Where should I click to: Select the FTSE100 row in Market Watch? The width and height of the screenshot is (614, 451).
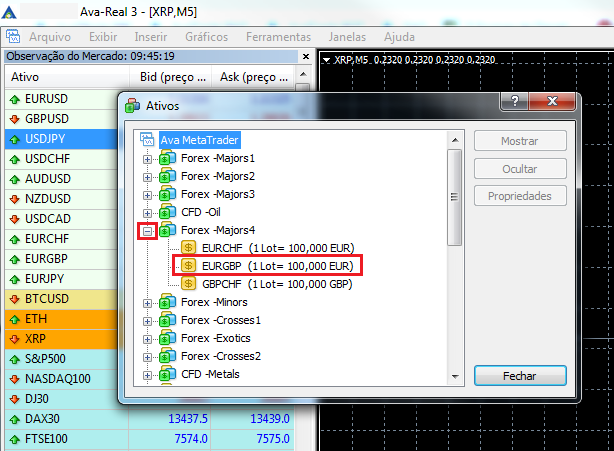coord(150,439)
